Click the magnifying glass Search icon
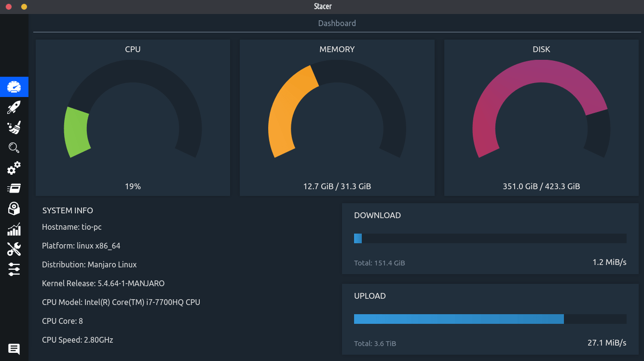The width and height of the screenshot is (644, 361). [x=14, y=148]
